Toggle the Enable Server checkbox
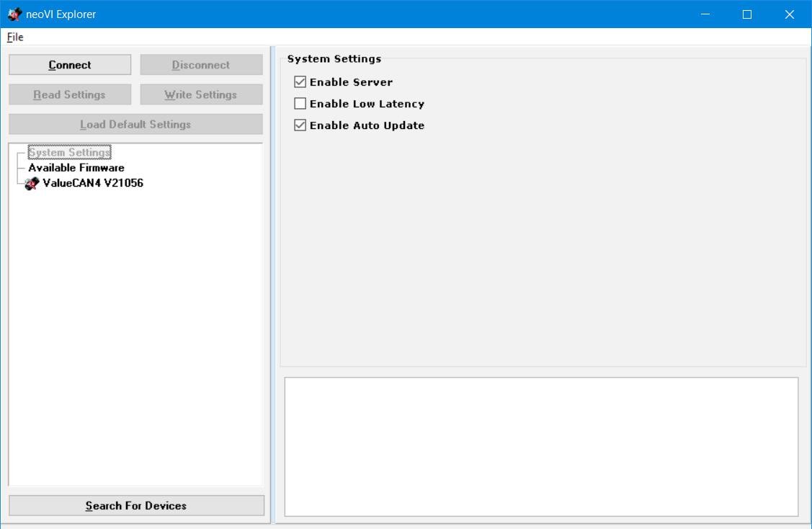Viewport: 812px width, 529px height. (x=300, y=82)
